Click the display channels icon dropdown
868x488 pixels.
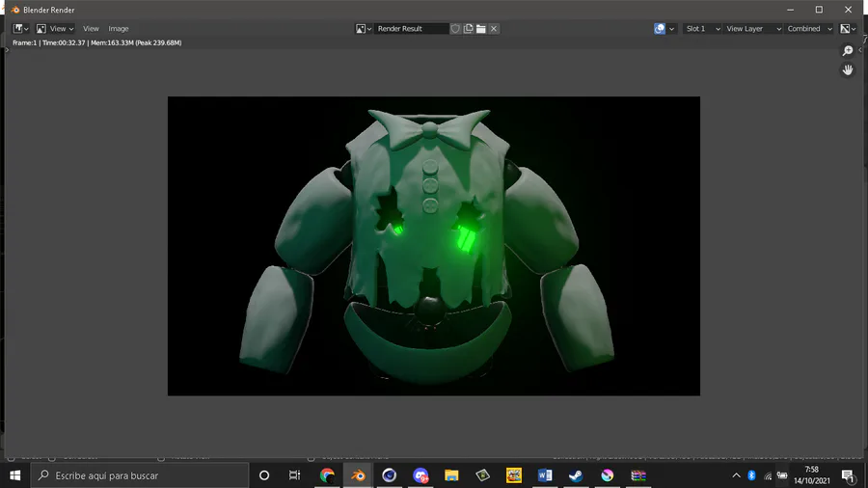[847, 29]
